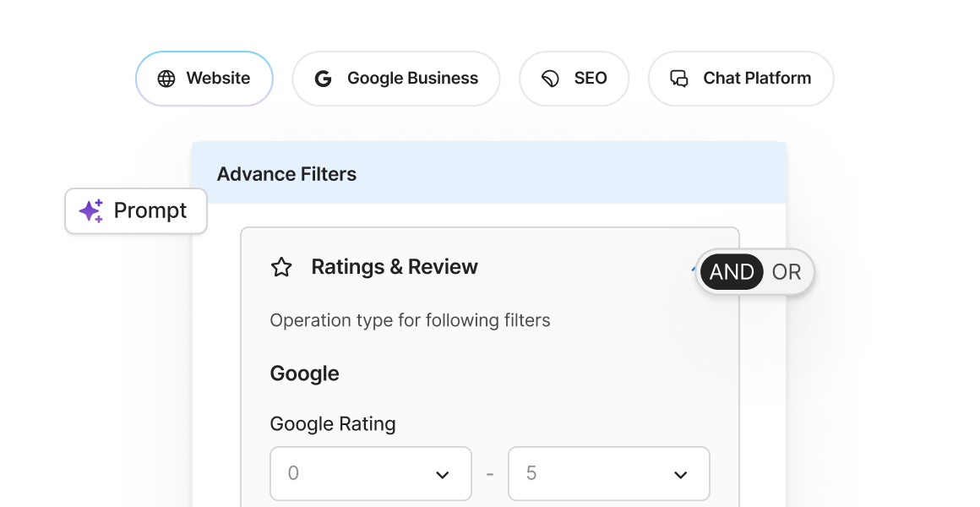Open the minimum Google Rating dropdown showing 0
The height and width of the screenshot is (507, 980).
tap(371, 473)
